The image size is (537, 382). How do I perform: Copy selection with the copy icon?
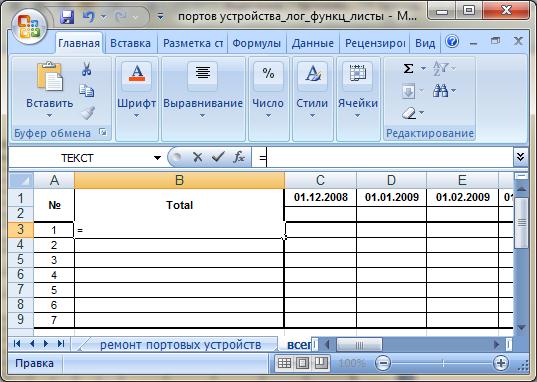tap(87, 91)
